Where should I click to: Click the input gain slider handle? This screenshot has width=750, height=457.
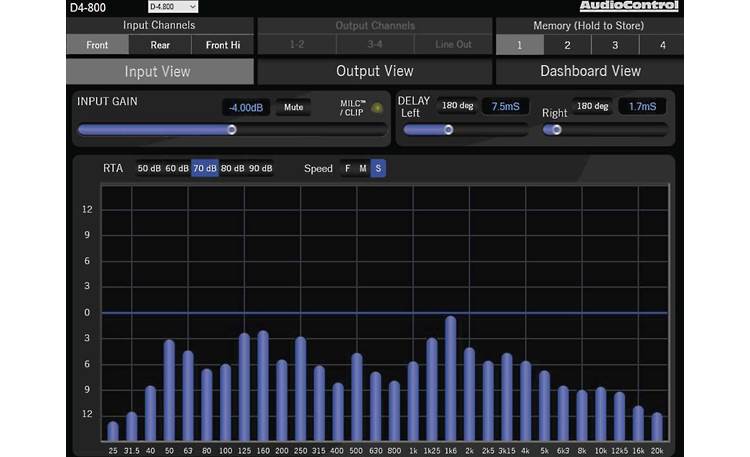pos(232,129)
